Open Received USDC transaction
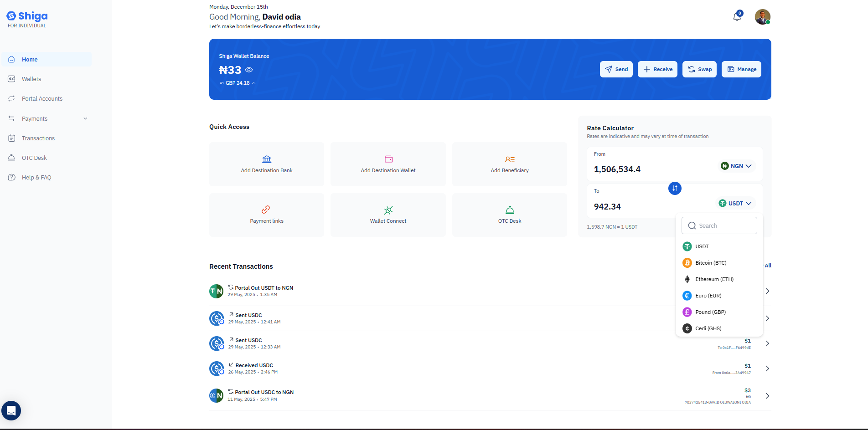868x430 pixels. coord(490,369)
